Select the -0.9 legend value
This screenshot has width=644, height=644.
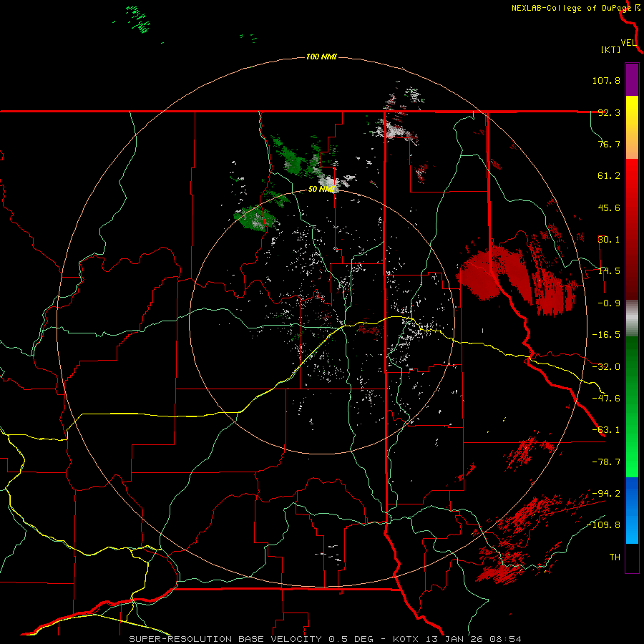point(609,303)
